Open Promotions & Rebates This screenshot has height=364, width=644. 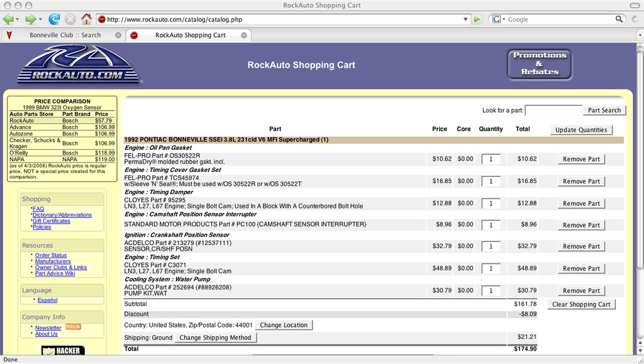[x=540, y=64]
